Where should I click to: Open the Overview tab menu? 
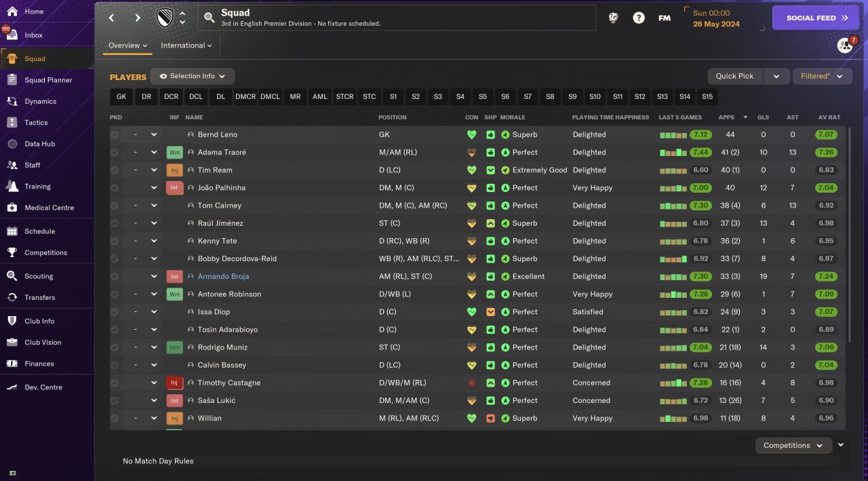[127, 45]
